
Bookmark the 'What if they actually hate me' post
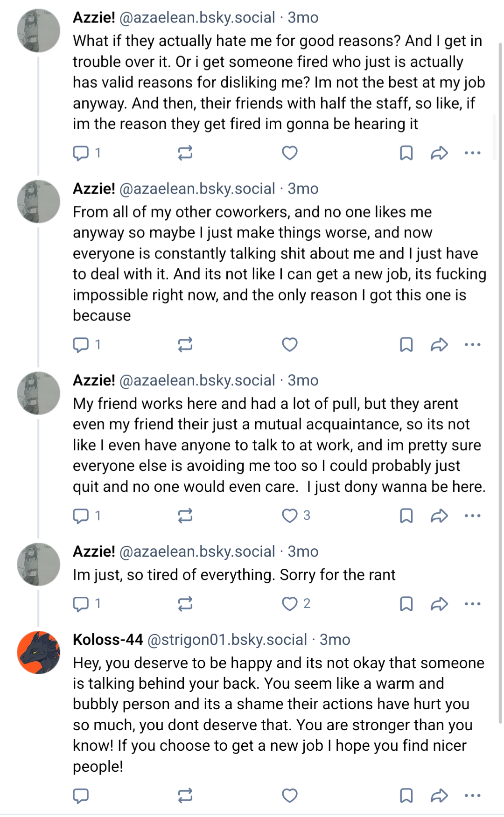tap(406, 153)
